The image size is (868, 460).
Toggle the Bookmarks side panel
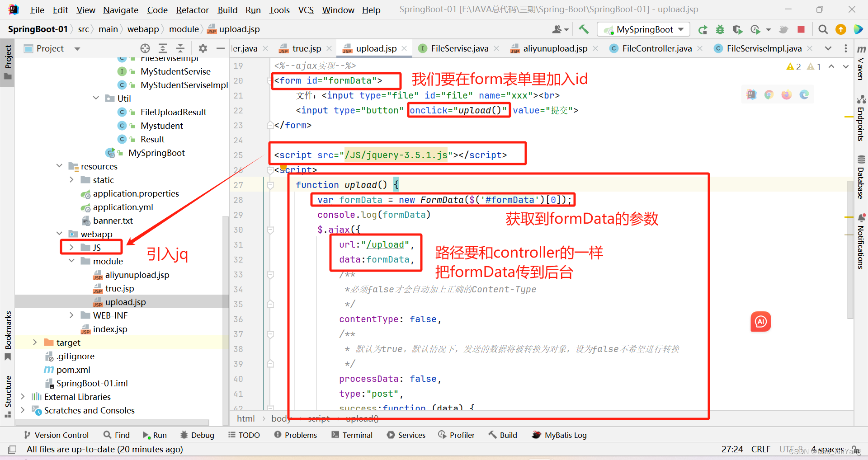click(x=8, y=335)
